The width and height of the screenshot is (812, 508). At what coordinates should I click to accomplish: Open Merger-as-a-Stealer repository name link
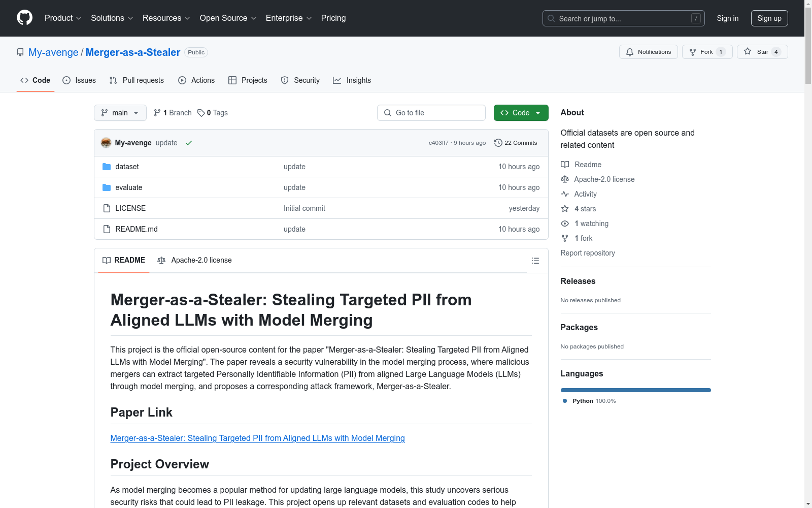(x=133, y=52)
